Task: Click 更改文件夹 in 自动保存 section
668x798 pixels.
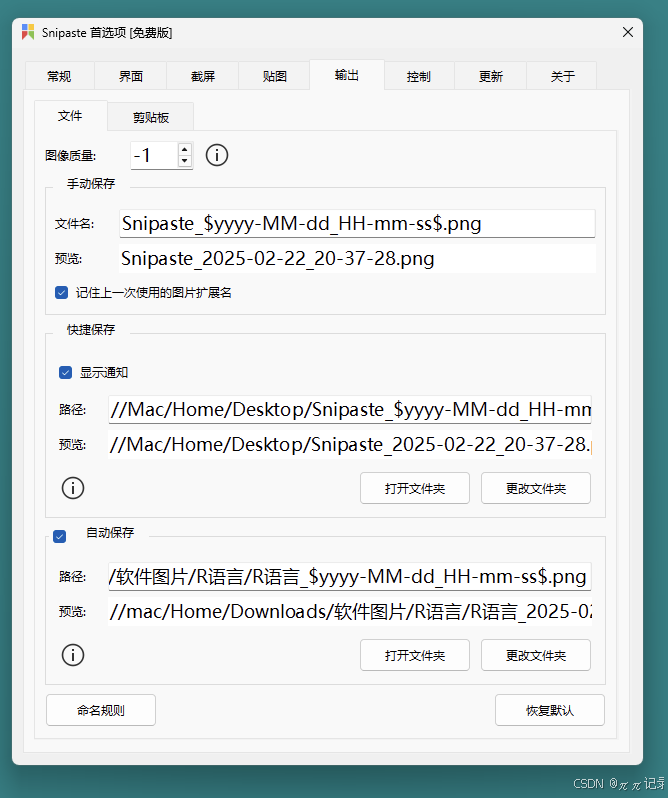Action: 536,656
